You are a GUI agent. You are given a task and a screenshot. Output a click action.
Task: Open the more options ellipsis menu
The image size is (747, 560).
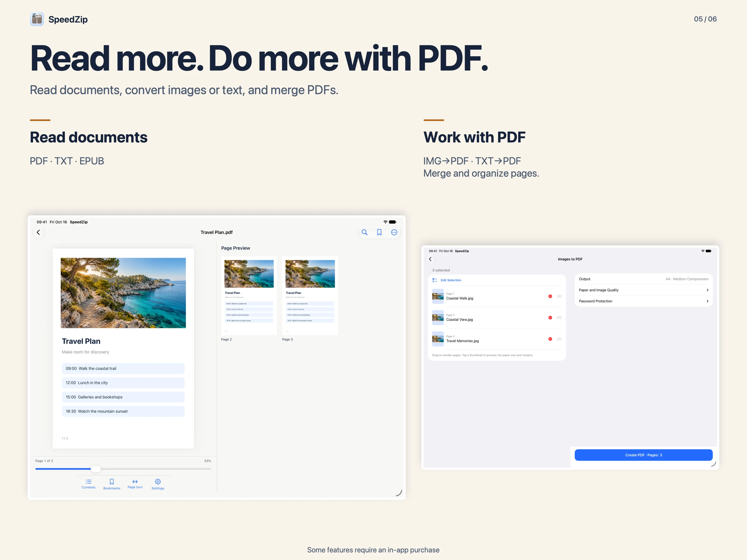click(394, 232)
